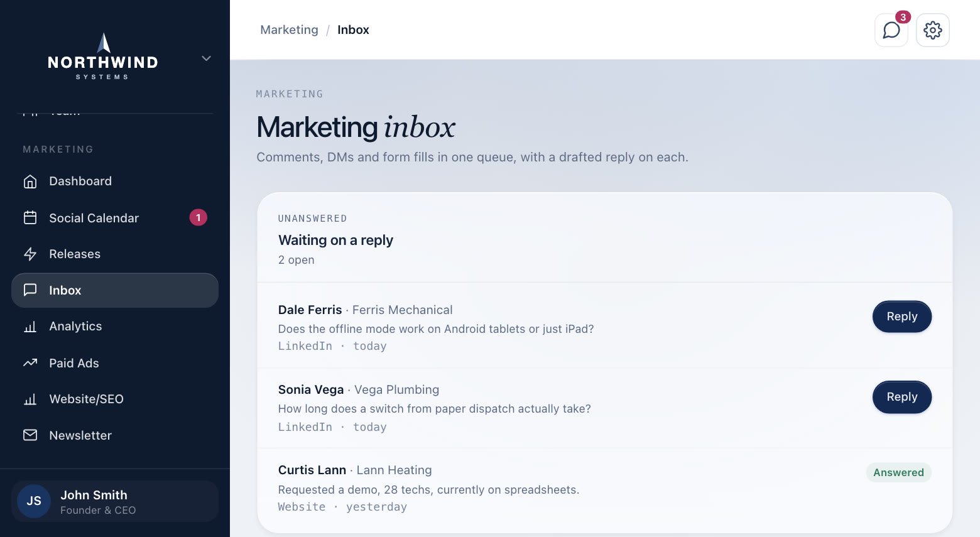980x537 pixels.
Task: Click Ferris Mechanical company name
Action: 403,310
